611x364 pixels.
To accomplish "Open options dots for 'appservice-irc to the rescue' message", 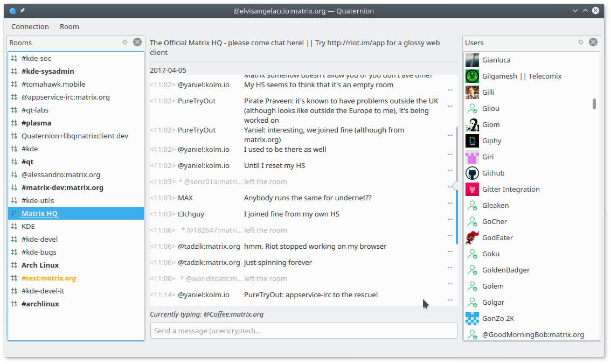I will [450, 300].
